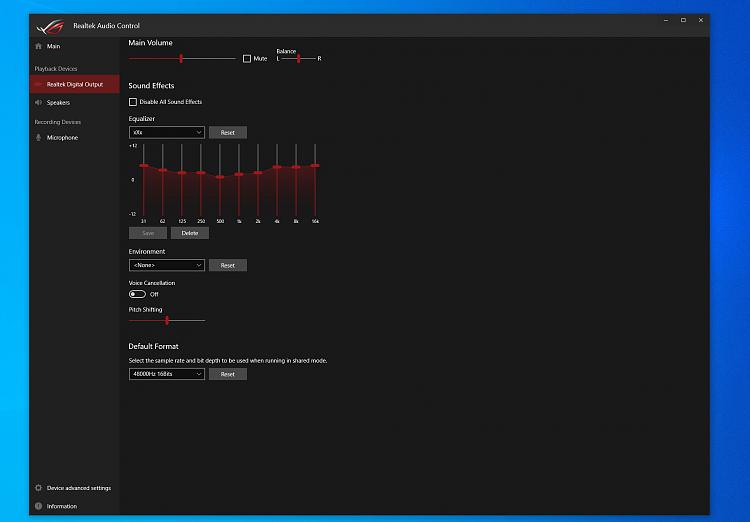This screenshot has width=750, height=522.
Task: Turn on the Voice Cancellation switch
Action: coord(137,294)
